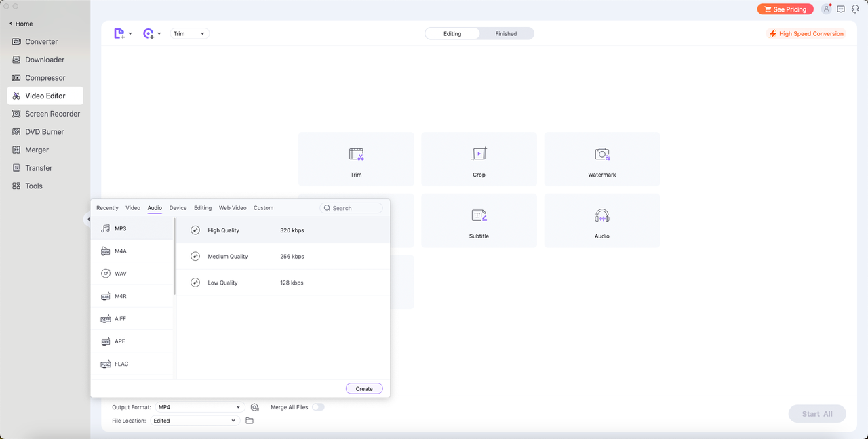Open the Transfer section
Image resolution: width=868 pixels, height=439 pixels.
[45, 168]
